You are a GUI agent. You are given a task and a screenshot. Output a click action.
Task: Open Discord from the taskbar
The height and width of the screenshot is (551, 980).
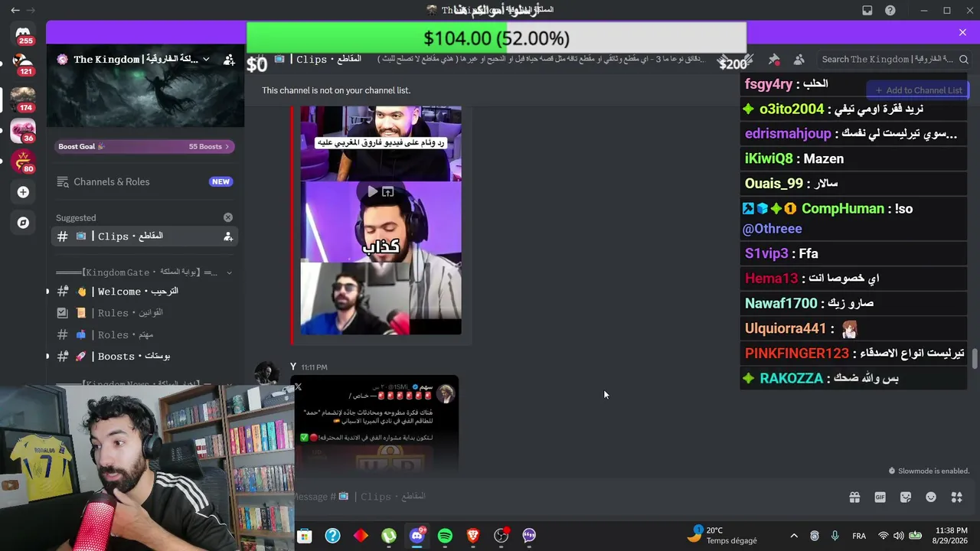click(417, 536)
